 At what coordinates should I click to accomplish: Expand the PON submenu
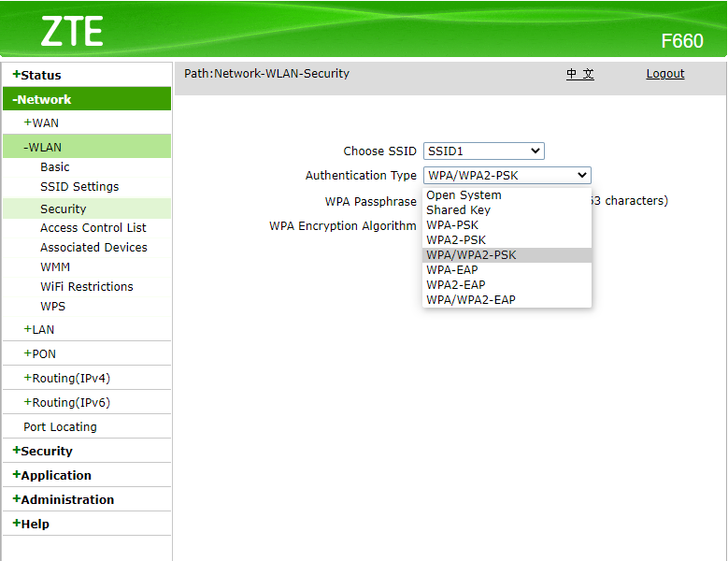tap(40, 354)
